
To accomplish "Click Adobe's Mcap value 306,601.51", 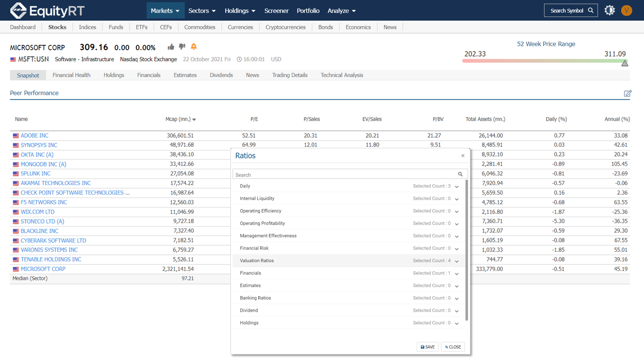I will (x=180, y=136).
